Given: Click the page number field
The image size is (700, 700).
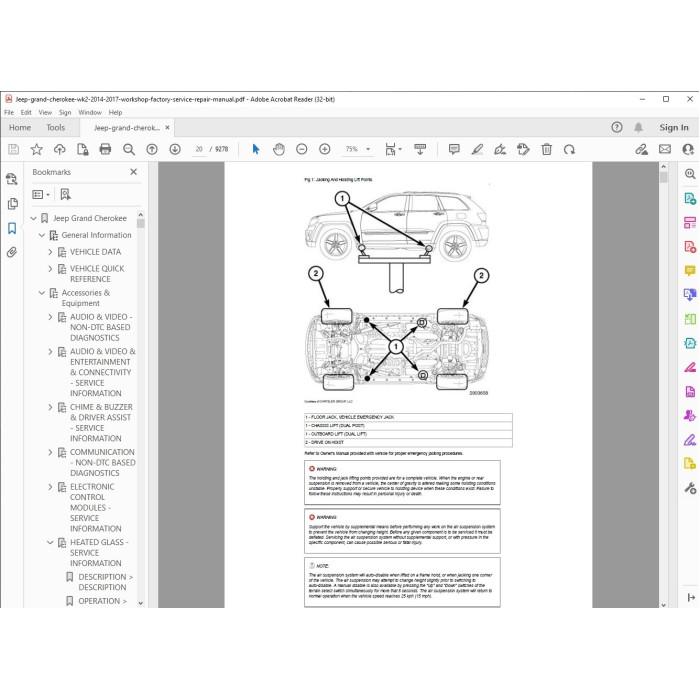Looking at the screenshot, I should [199, 149].
